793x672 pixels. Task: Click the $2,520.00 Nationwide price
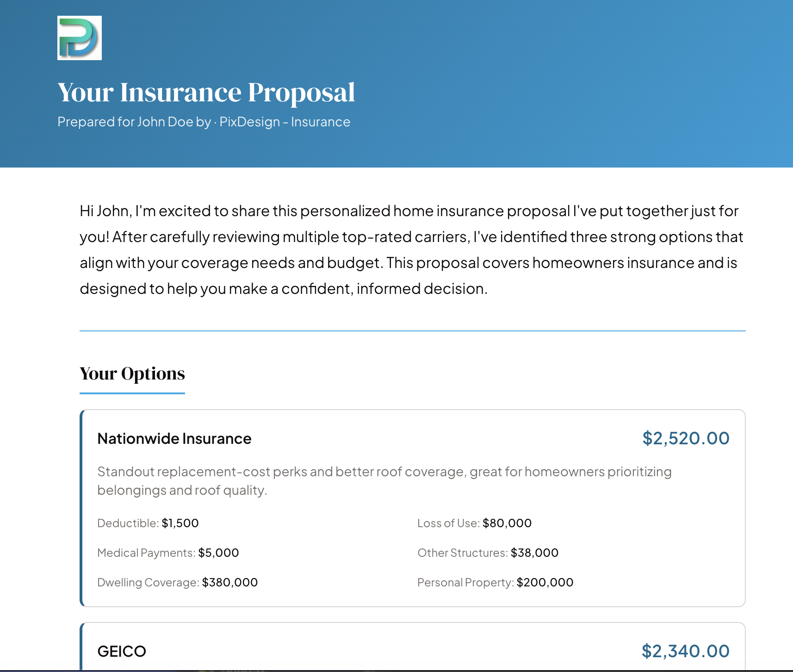point(685,438)
